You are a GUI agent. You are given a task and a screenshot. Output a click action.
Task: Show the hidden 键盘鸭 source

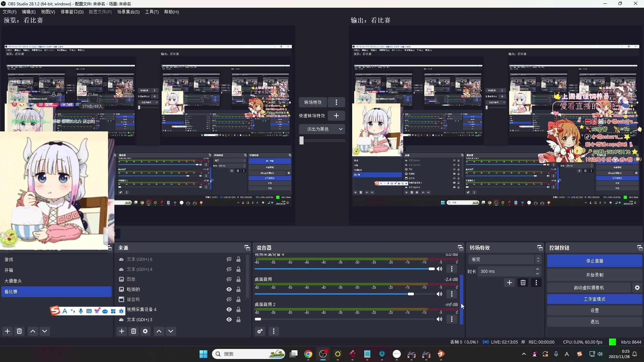(x=229, y=299)
